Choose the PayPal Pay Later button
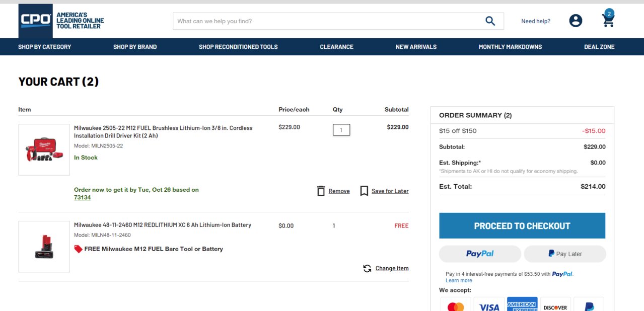This screenshot has width=644, height=311. pyautogui.click(x=565, y=254)
